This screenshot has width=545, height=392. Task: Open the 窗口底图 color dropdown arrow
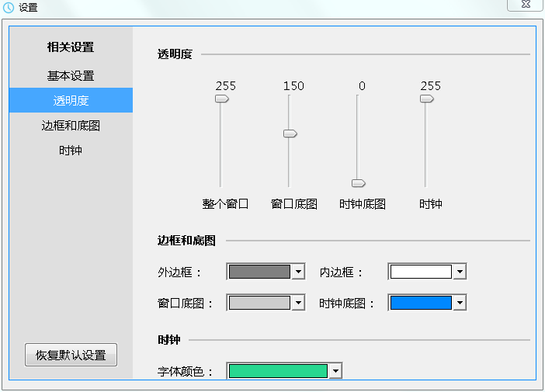(x=297, y=303)
